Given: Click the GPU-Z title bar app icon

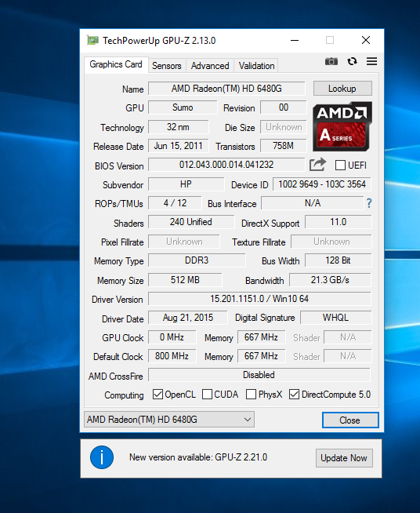Looking at the screenshot, I should (x=92, y=41).
